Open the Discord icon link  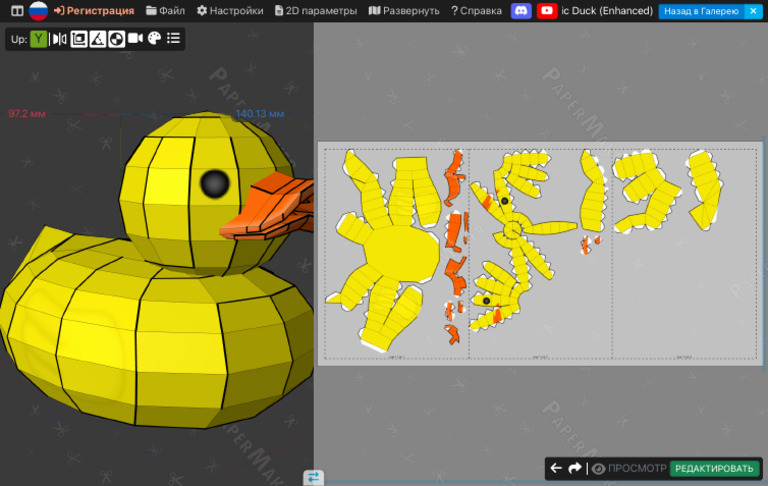click(521, 10)
